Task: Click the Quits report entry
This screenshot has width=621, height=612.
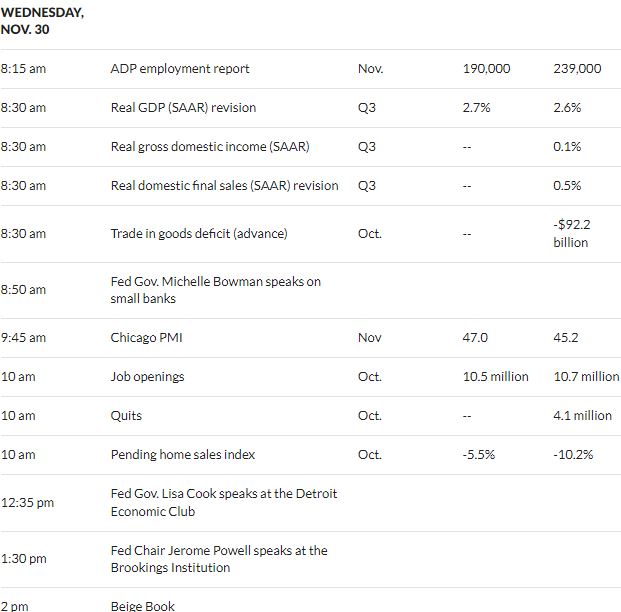Action: [126, 416]
